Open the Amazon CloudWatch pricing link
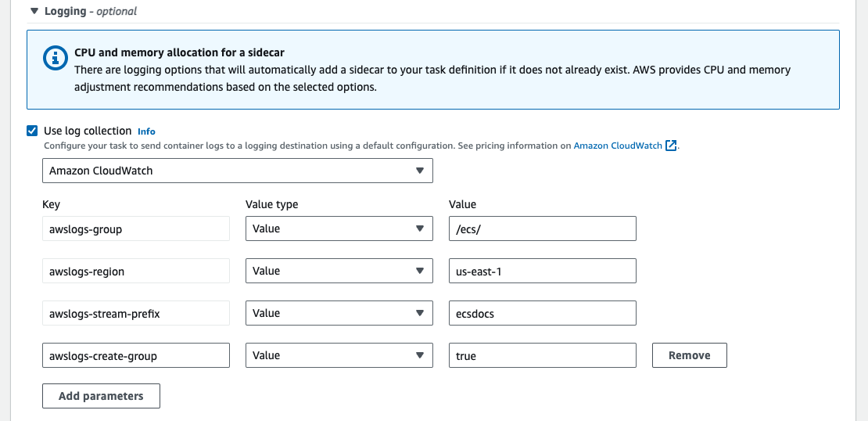868x421 pixels. coord(617,146)
